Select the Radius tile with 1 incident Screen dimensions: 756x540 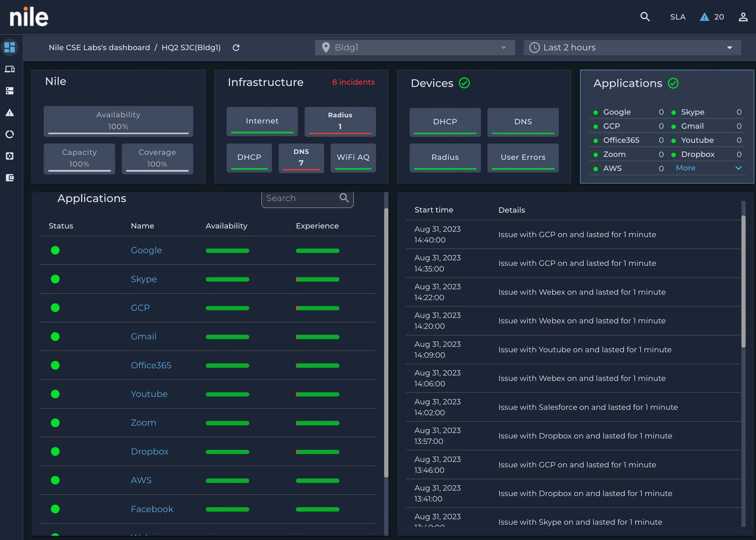[340, 121]
